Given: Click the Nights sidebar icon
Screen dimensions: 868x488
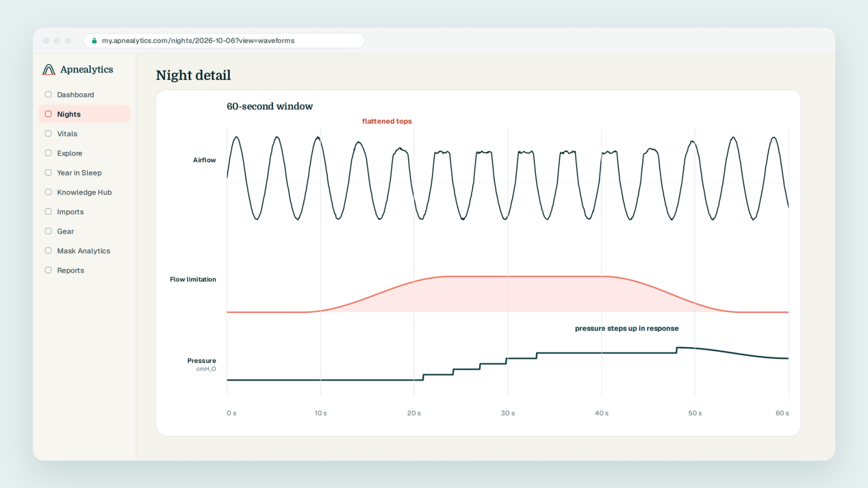Looking at the screenshot, I should 48,114.
